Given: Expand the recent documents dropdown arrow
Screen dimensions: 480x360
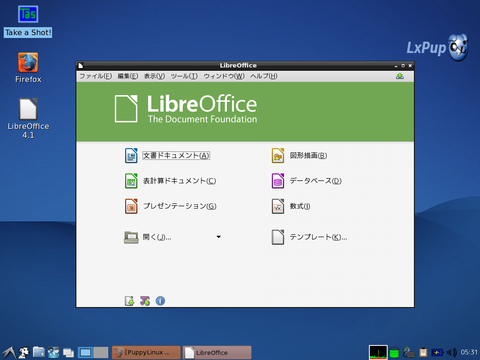Looking at the screenshot, I should [219, 237].
